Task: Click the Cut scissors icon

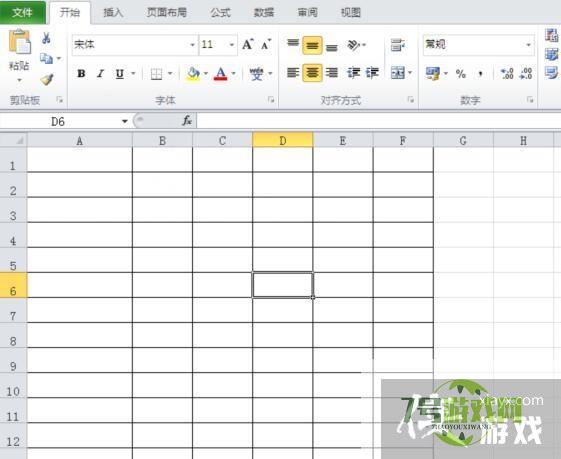Action: [47, 38]
